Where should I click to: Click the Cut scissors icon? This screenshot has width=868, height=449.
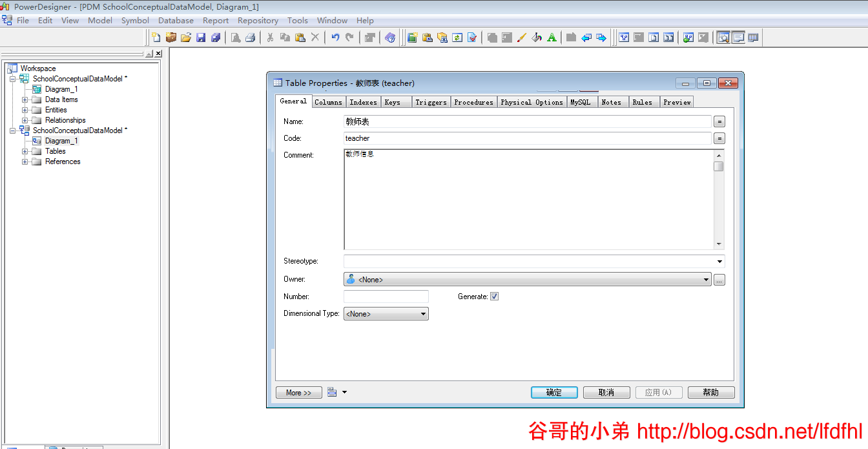pos(271,37)
